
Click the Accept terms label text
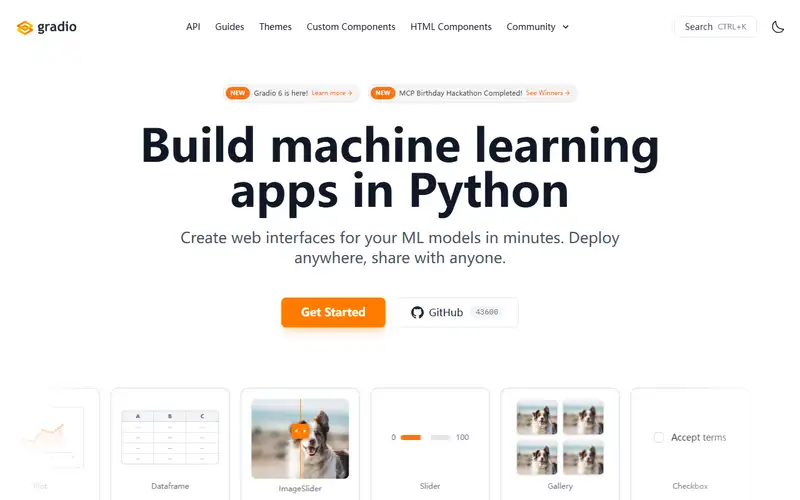(698, 437)
